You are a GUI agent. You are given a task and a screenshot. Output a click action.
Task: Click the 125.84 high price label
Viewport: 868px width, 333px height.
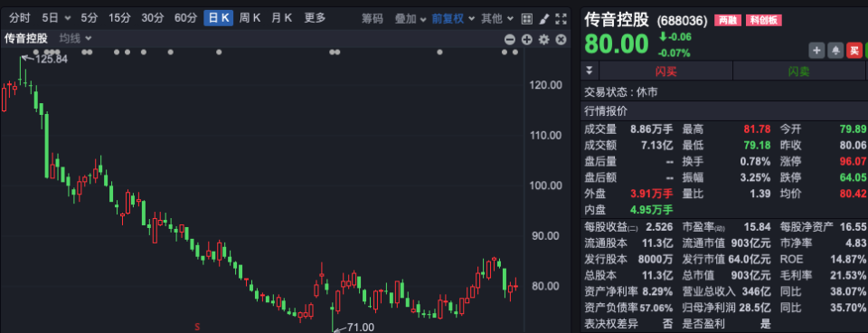click(51, 59)
